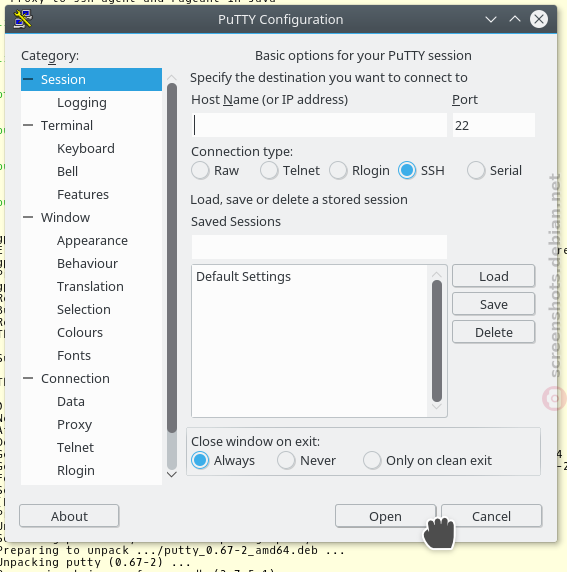This screenshot has width=567, height=572.
Task: Select Only on clean exit option
Action: click(372, 460)
